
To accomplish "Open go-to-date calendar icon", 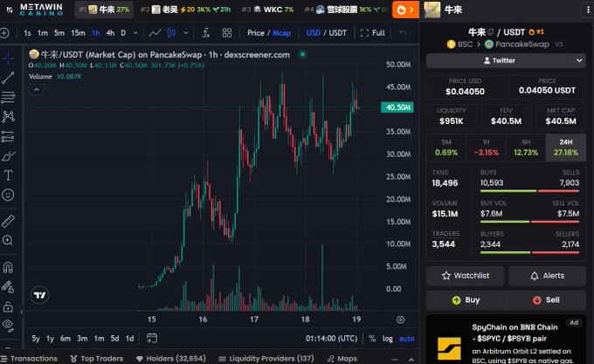I will click(152, 339).
